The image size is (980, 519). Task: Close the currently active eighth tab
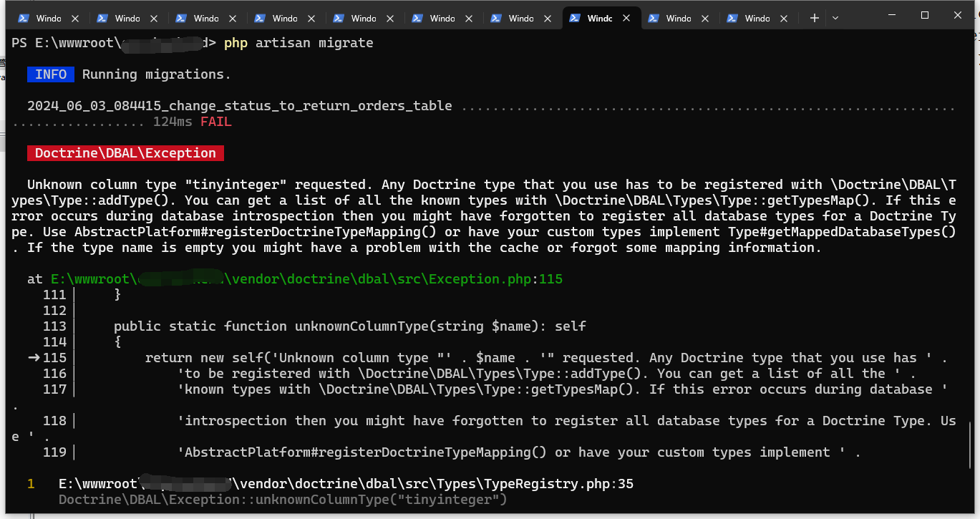click(626, 19)
